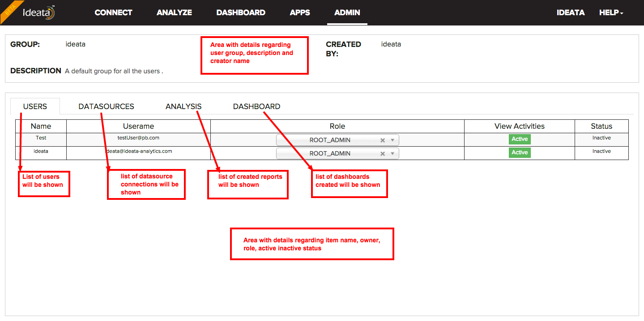Go to DASHBOARD in top navigation

(x=241, y=13)
